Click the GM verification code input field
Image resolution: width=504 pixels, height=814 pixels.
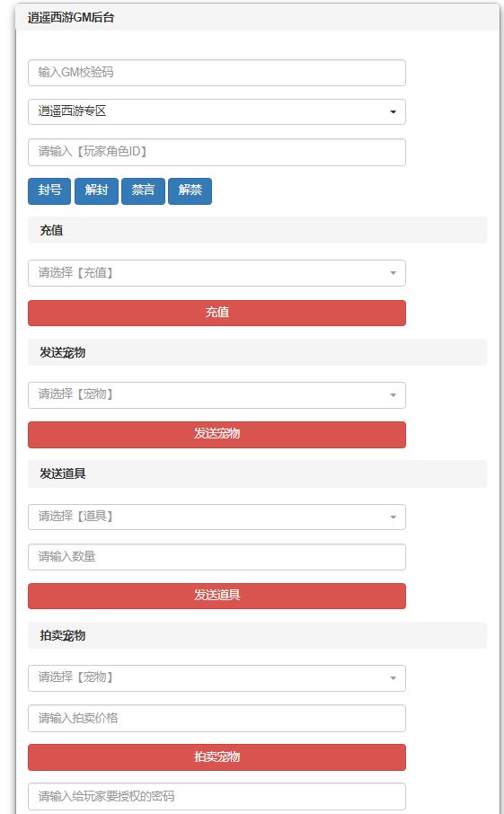coord(217,73)
